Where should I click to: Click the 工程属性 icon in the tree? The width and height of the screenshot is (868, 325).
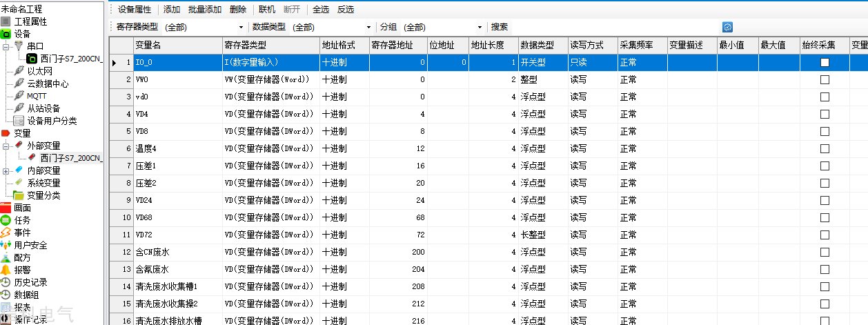[x=6, y=21]
